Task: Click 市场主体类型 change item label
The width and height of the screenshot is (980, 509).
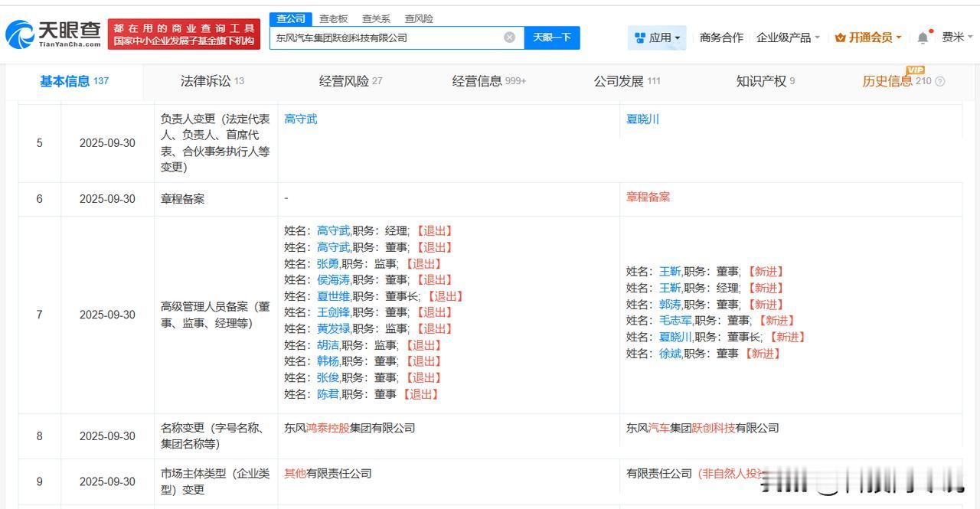Action: pos(215,481)
